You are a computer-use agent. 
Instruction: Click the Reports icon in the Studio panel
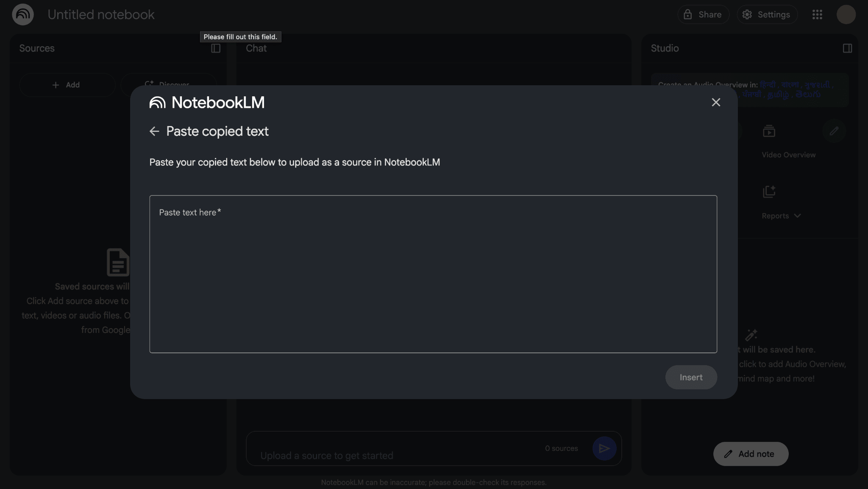tap(770, 191)
